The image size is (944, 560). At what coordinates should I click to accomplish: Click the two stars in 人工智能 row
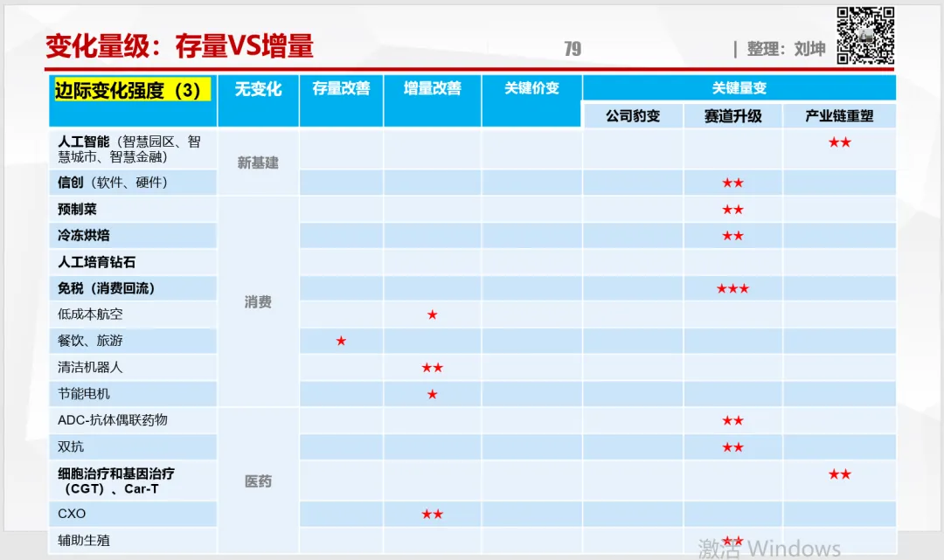pos(839,142)
